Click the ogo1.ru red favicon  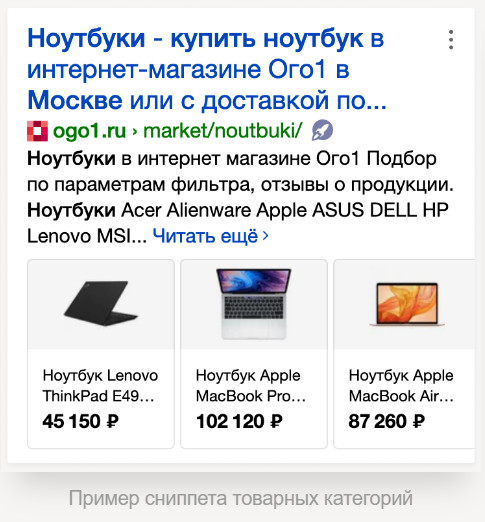(37, 131)
